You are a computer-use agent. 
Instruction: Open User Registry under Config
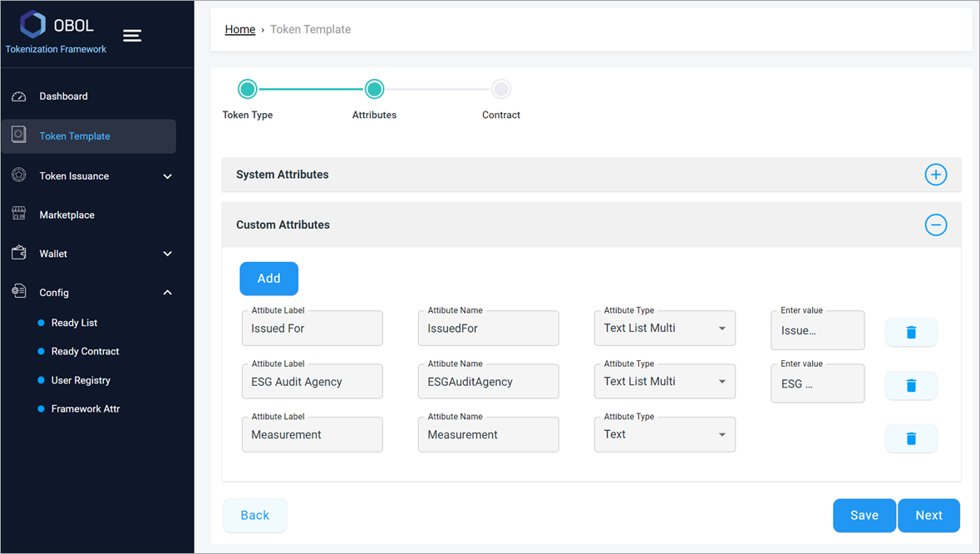81,380
